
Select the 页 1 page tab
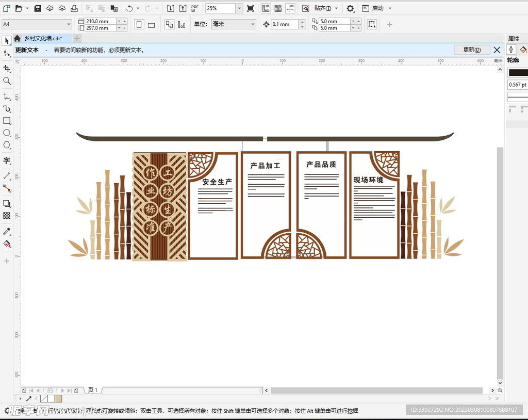click(x=92, y=390)
